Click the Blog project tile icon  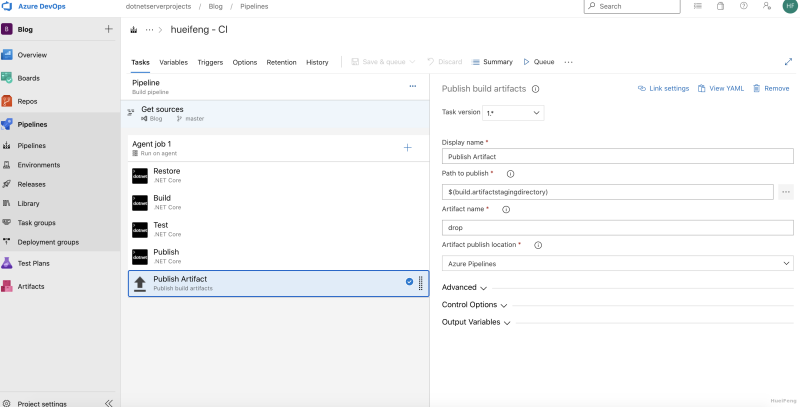(7, 29)
